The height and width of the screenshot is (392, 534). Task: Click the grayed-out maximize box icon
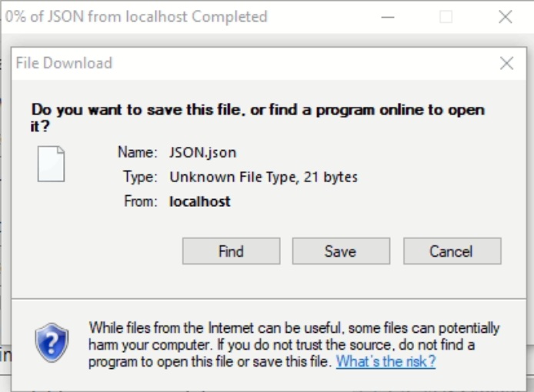coord(446,17)
